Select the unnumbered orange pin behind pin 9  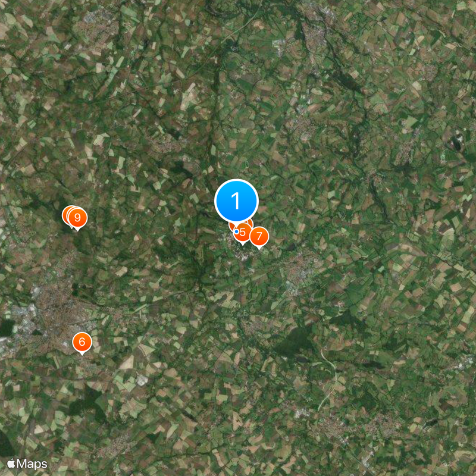tap(67, 215)
